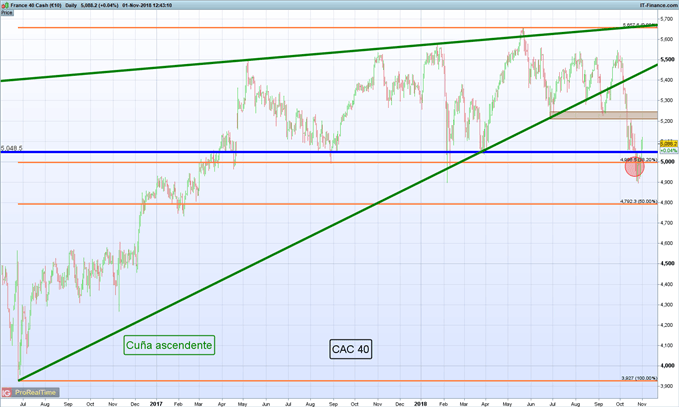This screenshot has width=679, height=407.
Task: Click the 4,792.3 (50.00%) Fibonacci label
Action: pyautogui.click(x=638, y=201)
